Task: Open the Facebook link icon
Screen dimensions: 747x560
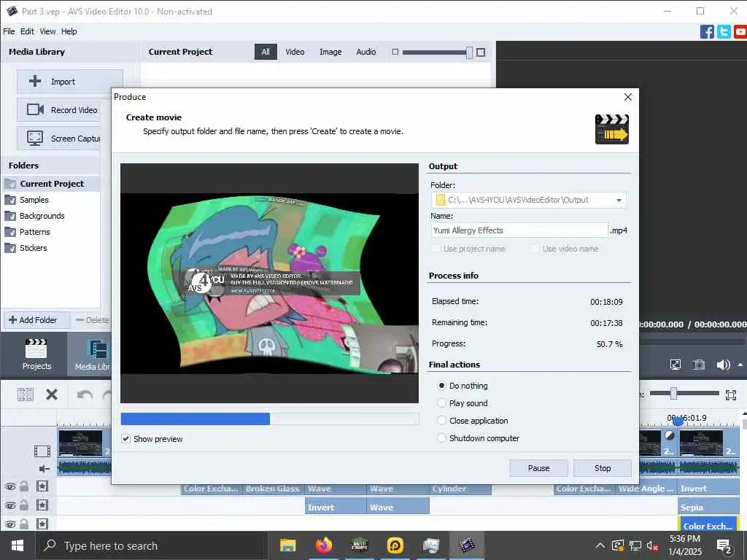Action: pos(707,32)
